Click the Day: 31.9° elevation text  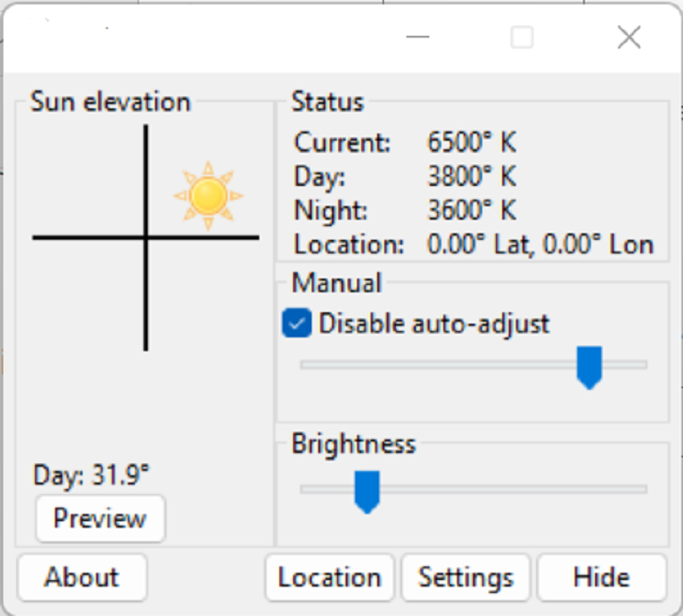pyautogui.click(x=91, y=474)
